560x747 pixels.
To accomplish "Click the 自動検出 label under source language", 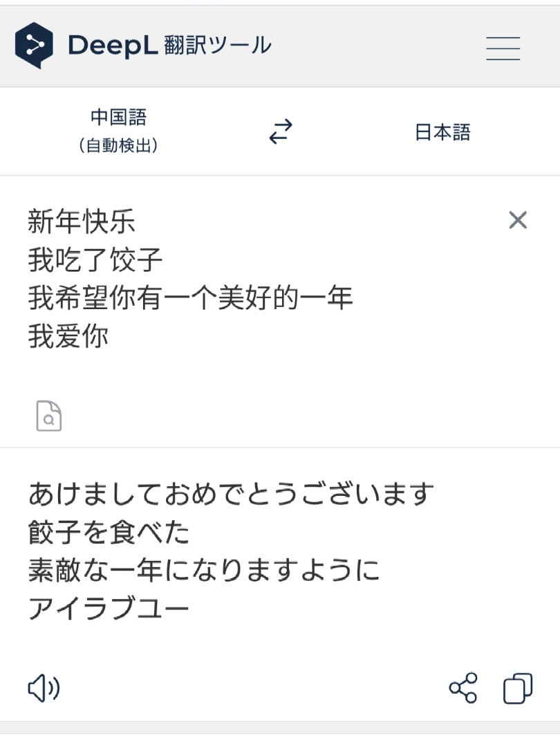I will 119,145.
